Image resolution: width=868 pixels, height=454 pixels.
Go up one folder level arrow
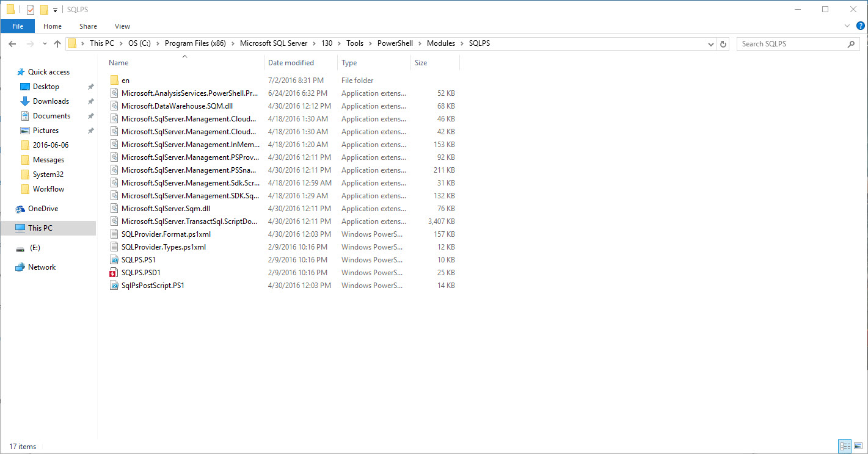(57, 44)
